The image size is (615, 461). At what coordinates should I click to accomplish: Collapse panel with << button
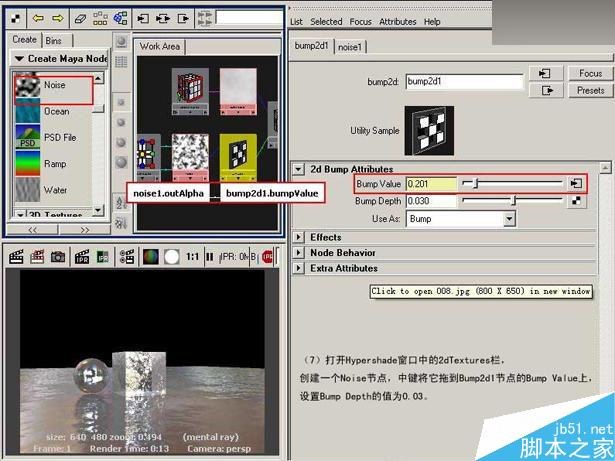[x=33, y=230]
